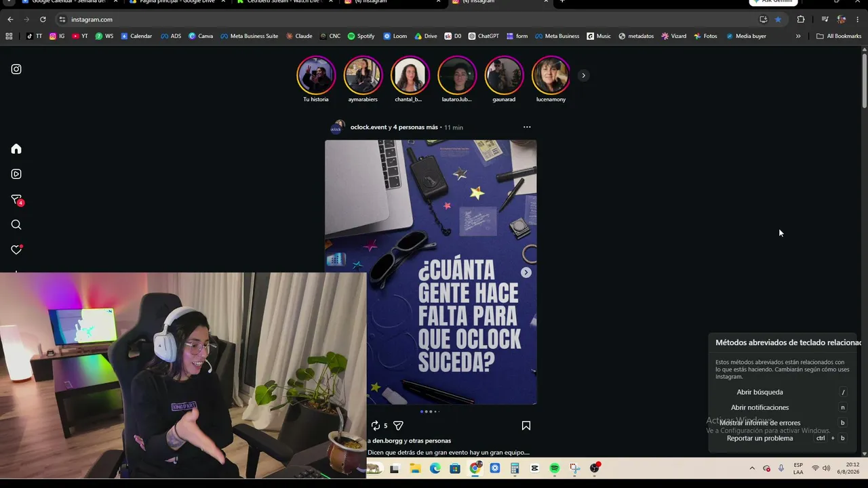Screen dimensions: 868x488
Task: Open the post options three-dot menu
Action: point(527,127)
